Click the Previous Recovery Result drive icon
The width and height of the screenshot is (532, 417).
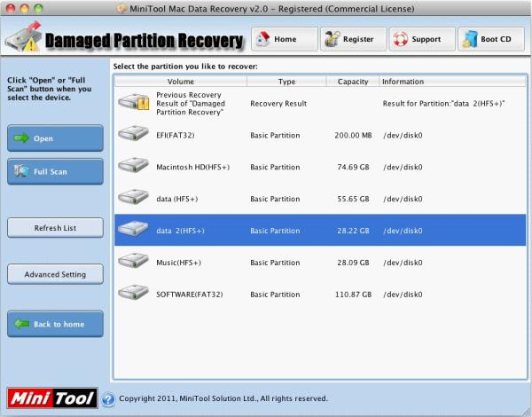[134, 102]
